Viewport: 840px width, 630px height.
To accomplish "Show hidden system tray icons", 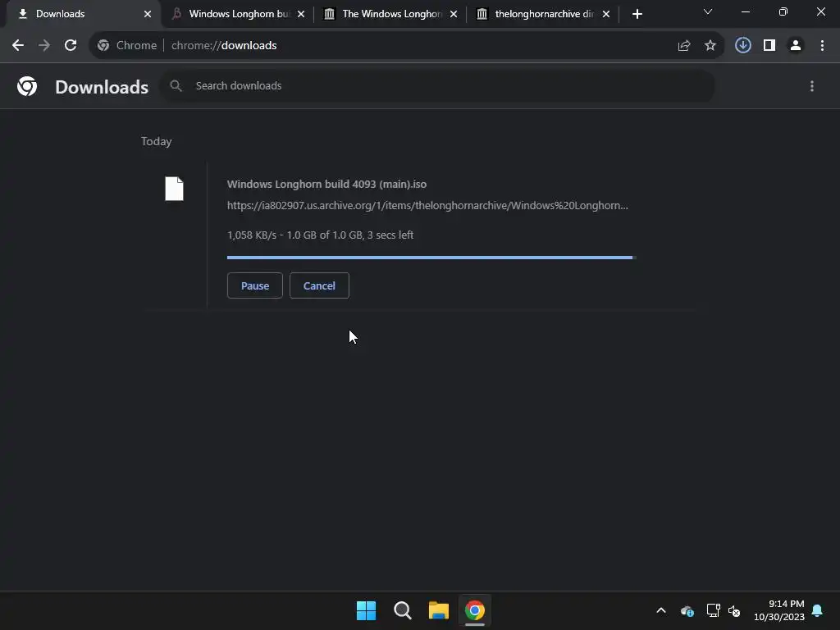I will 661,610.
